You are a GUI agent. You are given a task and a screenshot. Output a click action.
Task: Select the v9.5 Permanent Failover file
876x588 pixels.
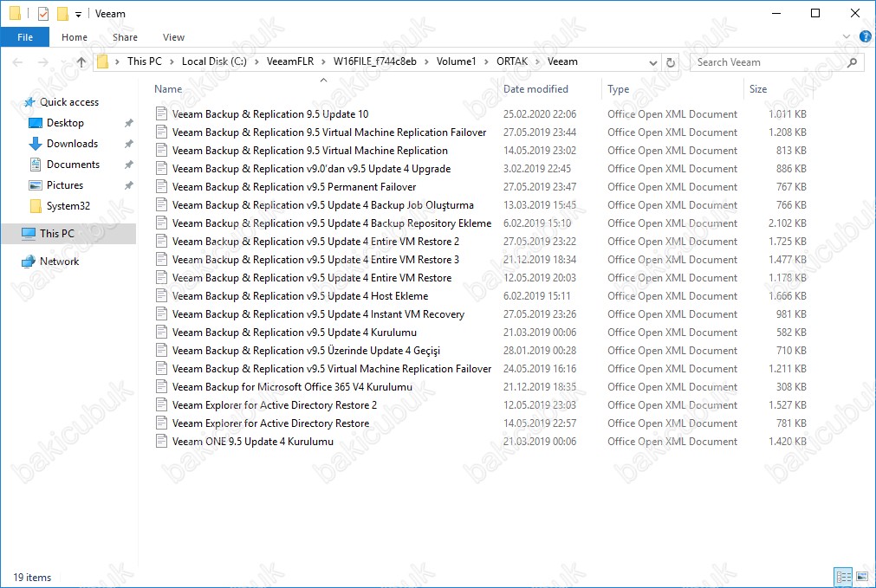pos(294,187)
